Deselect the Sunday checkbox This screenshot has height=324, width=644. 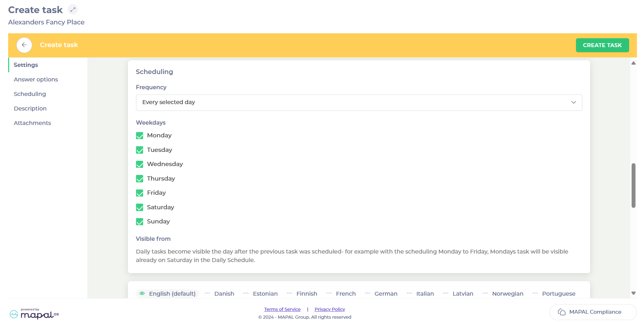pos(140,222)
